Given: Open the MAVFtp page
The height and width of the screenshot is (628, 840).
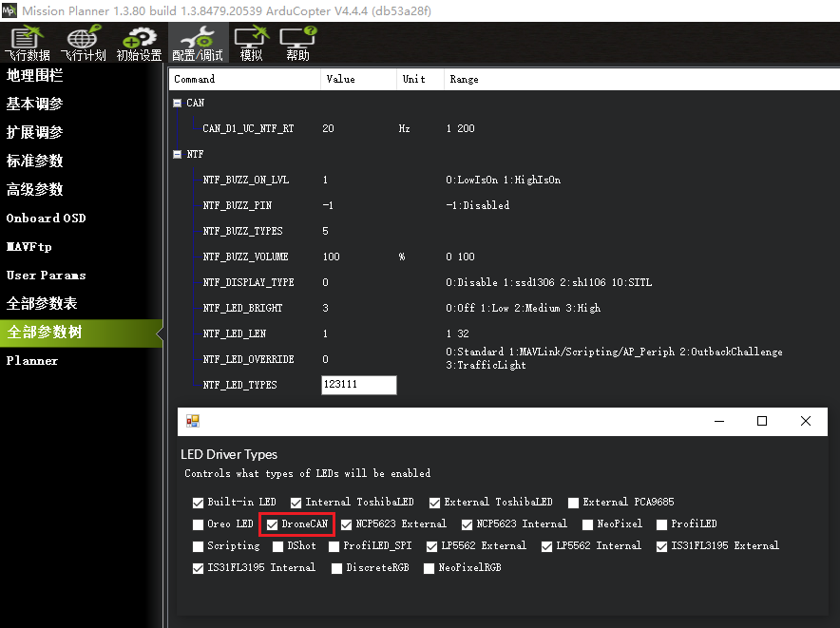Looking at the screenshot, I should coord(29,246).
